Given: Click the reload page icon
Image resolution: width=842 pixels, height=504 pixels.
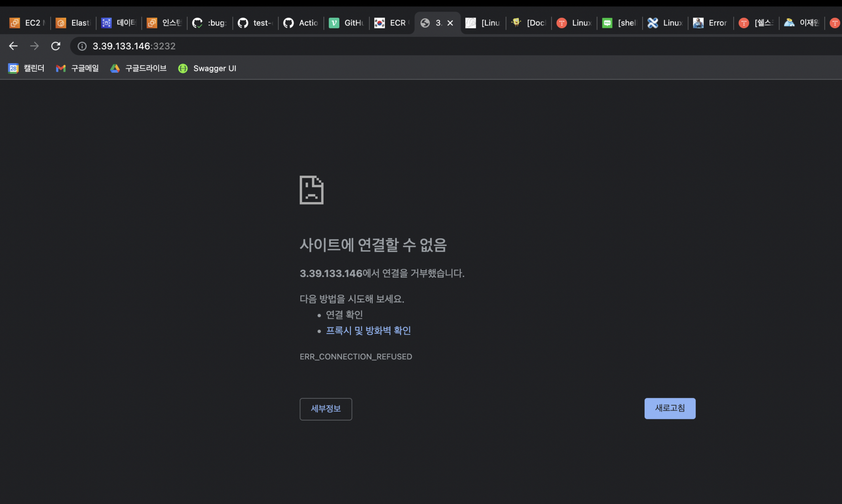Looking at the screenshot, I should pyautogui.click(x=56, y=46).
